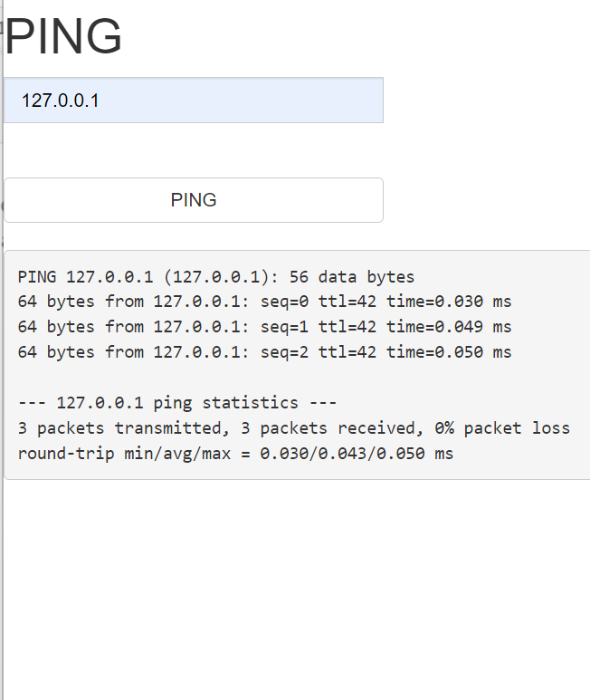The width and height of the screenshot is (590, 700).
Task: Click the large PING page heading
Action: click(64, 38)
